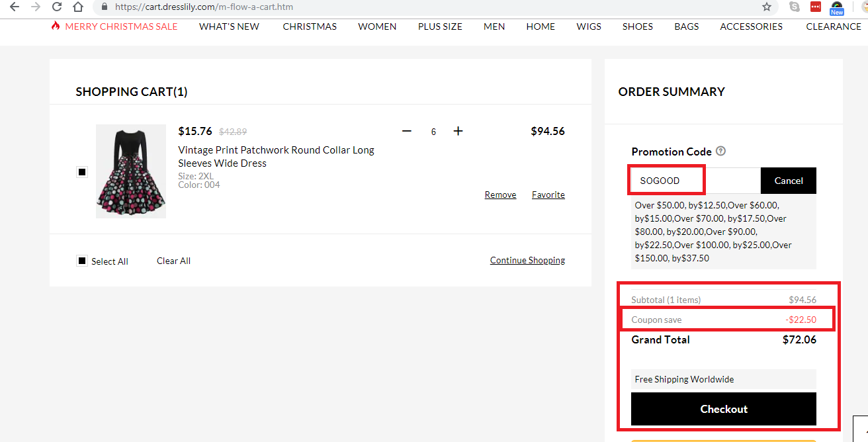Click the browser back arrow

[15, 7]
